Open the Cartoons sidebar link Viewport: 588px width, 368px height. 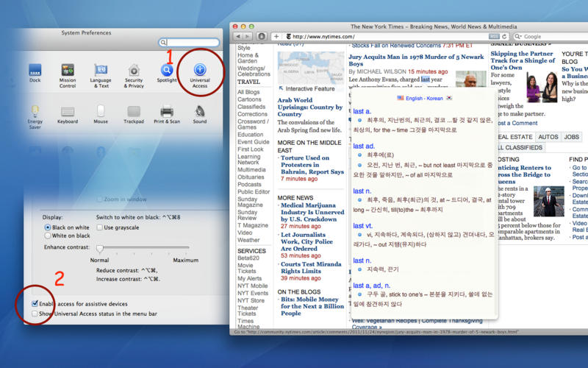coord(249,99)
